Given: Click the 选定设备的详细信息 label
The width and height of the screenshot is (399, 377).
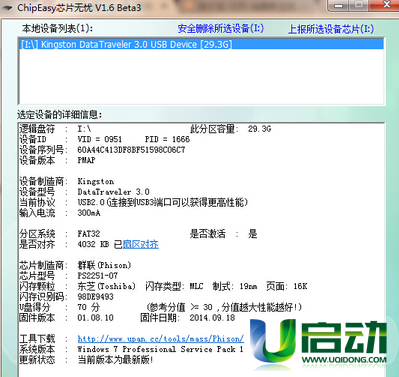Looking at the screenshot, I should [x=60, y=115].
